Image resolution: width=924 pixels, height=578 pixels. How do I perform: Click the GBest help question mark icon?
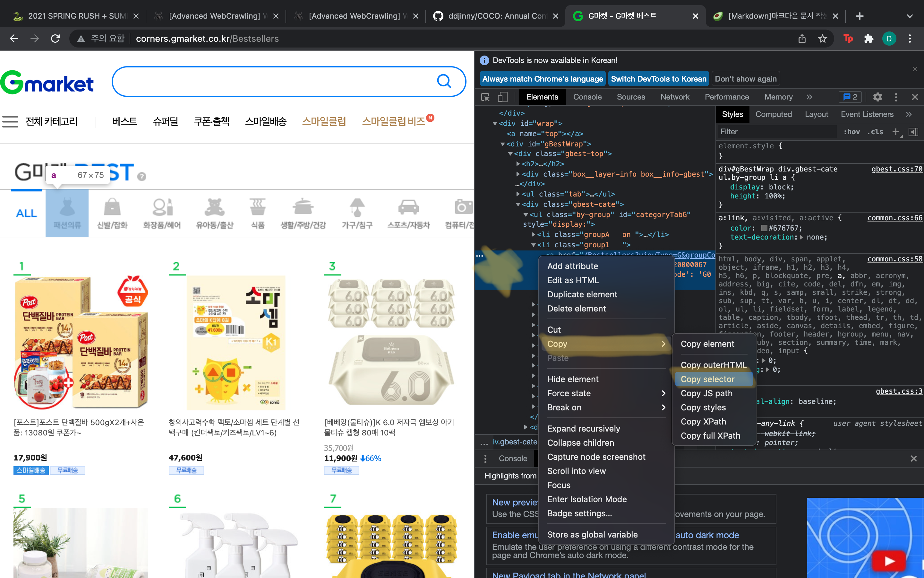(x=142, y=176)
